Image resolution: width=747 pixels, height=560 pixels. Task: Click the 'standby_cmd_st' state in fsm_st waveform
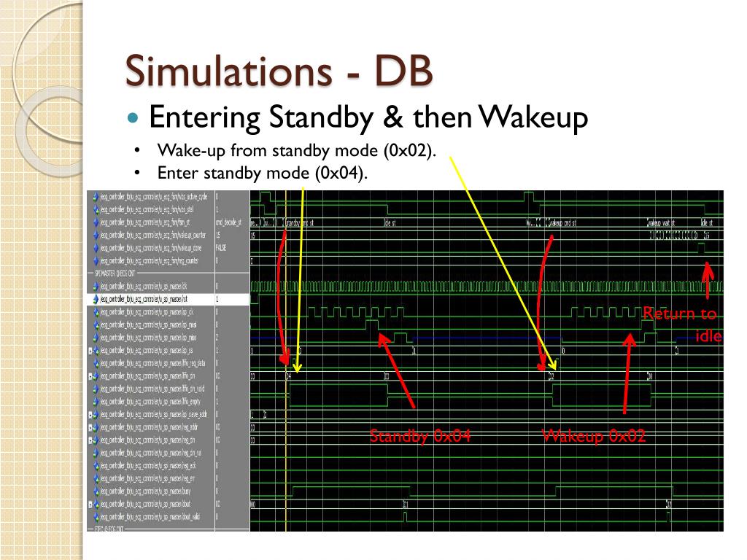[x=300, y=223]
